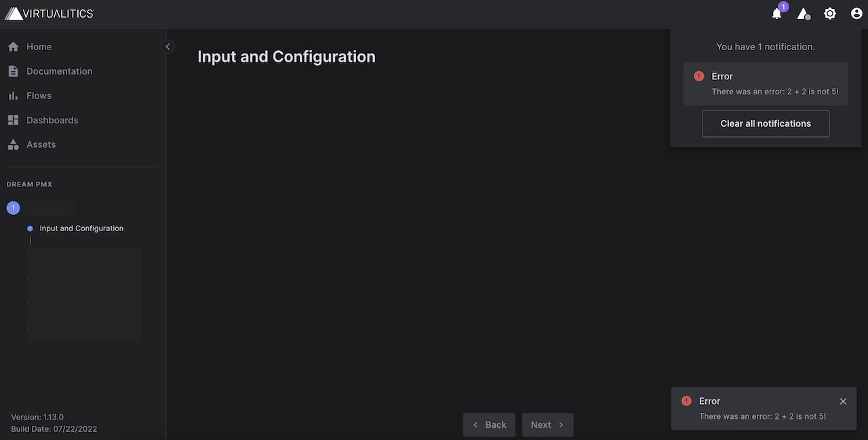Click the Back navigation button
Image resolution: width=868 pixels, height=440 pixels.
click(489, 425)
